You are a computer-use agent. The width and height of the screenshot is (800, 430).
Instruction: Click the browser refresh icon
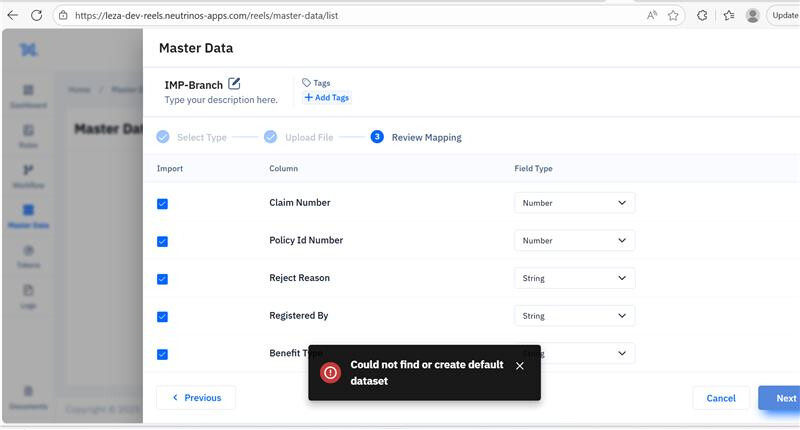pos(37,15)
